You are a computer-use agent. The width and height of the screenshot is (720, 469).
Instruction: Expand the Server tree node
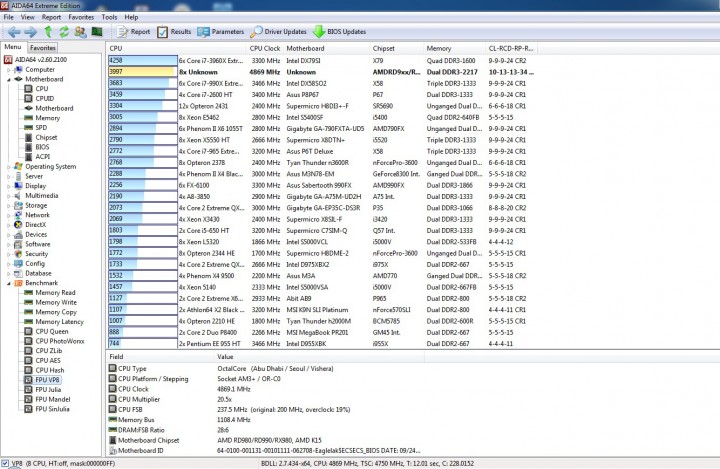click(8, 176)
